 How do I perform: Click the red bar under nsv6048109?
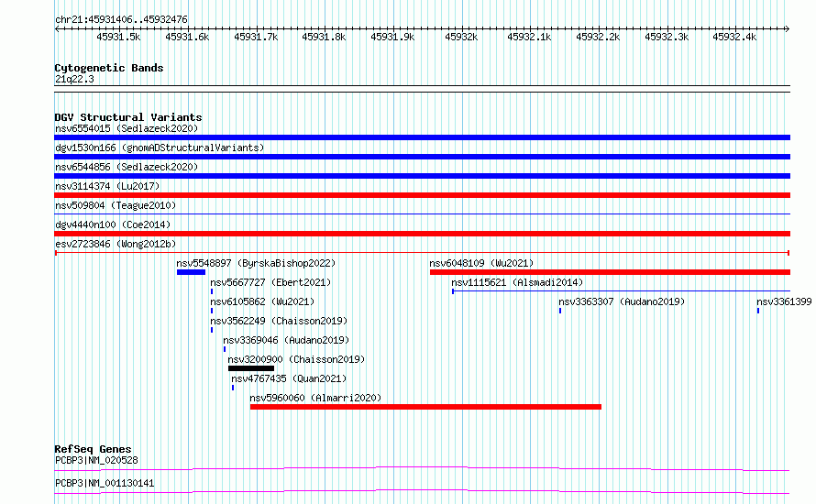610,272
